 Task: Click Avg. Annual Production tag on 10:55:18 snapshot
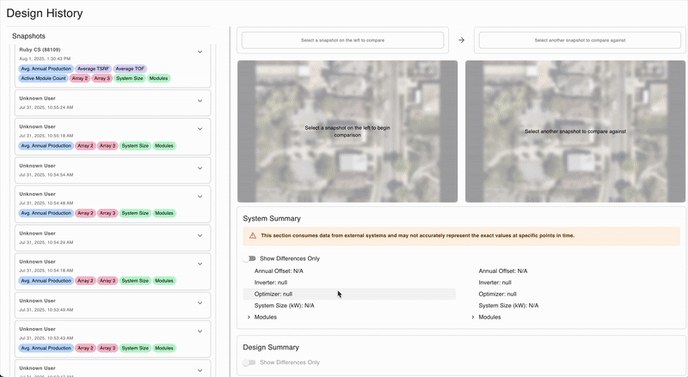(46, 146)
